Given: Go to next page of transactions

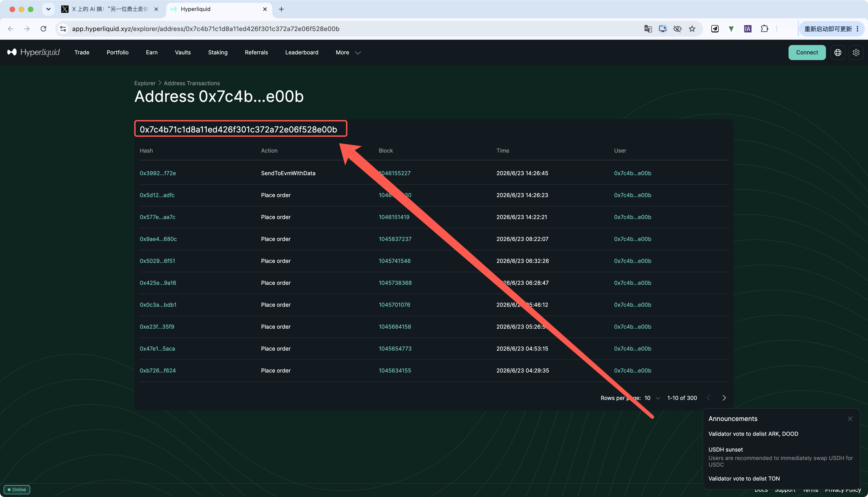Looking at the screenshot, I should click(724, 398).
